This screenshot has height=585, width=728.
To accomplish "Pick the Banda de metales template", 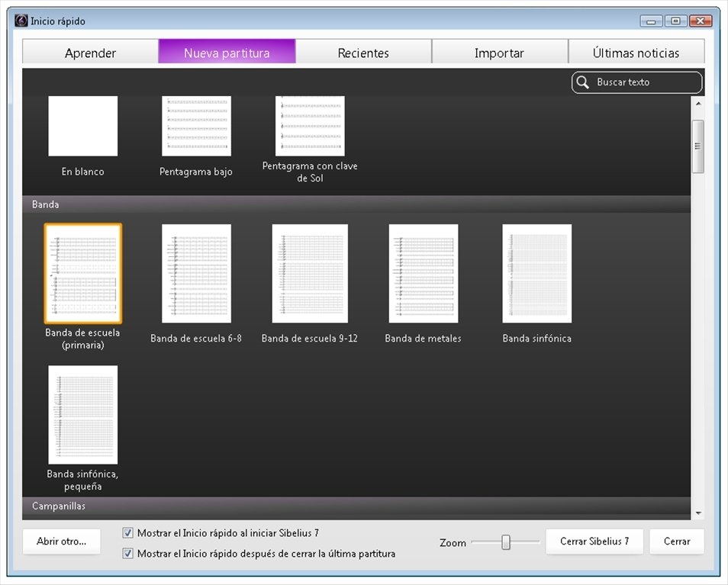I will (424, 274).
